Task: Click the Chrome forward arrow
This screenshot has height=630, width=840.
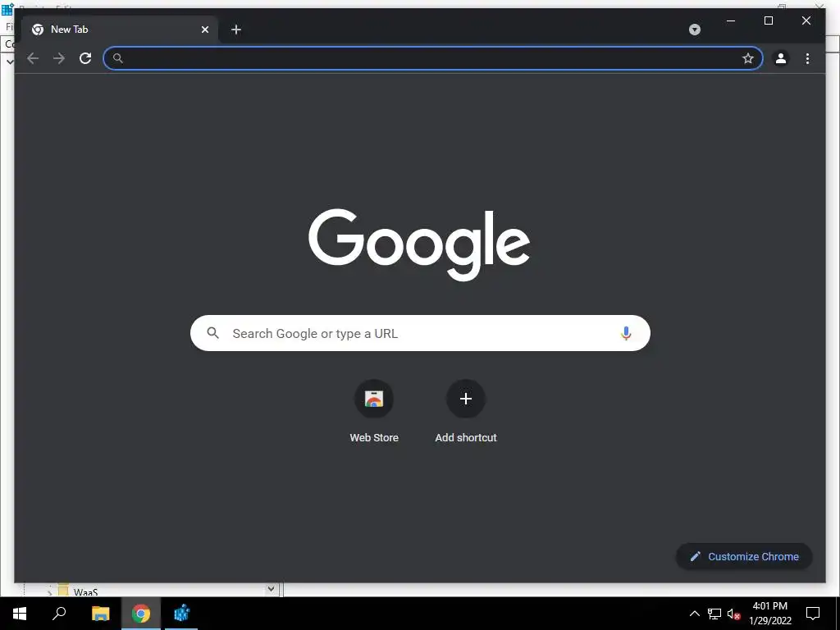Action: pyautogui.click(x=59, y=58)
